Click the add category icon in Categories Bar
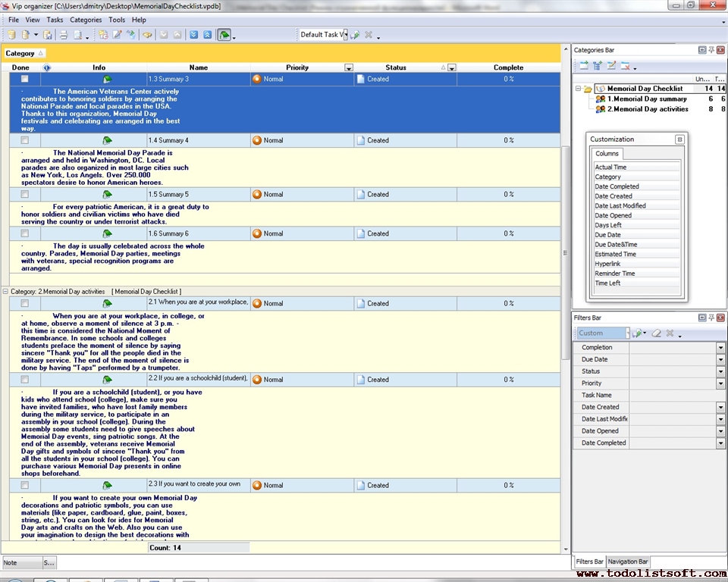Viewport: 728px width, 582px height. [x=584, y=66]
